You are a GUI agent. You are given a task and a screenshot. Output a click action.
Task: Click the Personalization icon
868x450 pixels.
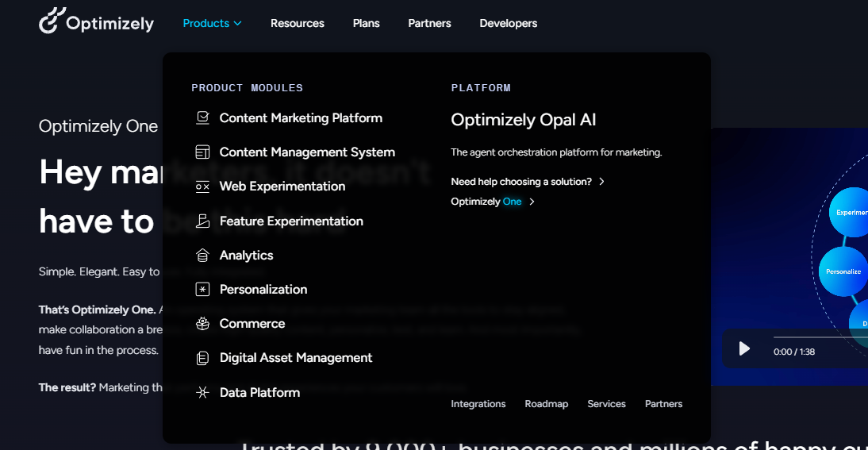point(202,290)
